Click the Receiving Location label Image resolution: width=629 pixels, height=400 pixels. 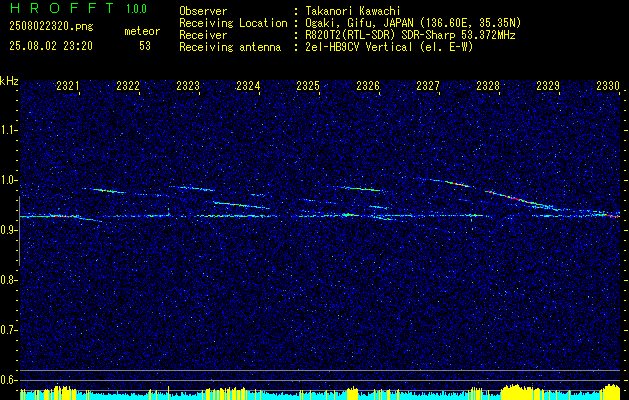(x=233, y=23)
